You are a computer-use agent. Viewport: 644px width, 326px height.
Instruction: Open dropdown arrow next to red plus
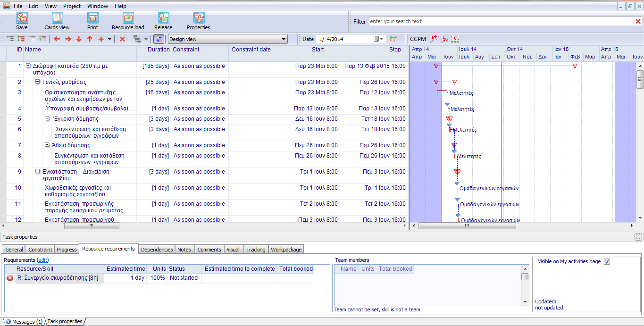(110, 39)
